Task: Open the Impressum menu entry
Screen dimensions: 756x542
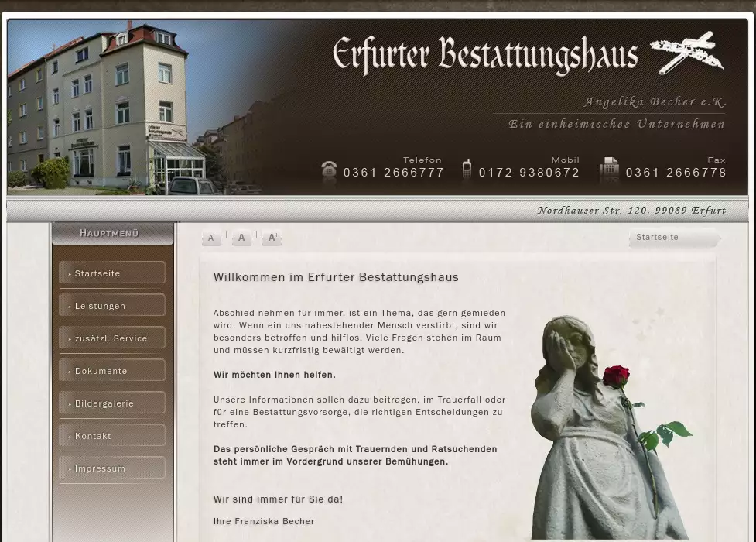Action: click(112, 468)
